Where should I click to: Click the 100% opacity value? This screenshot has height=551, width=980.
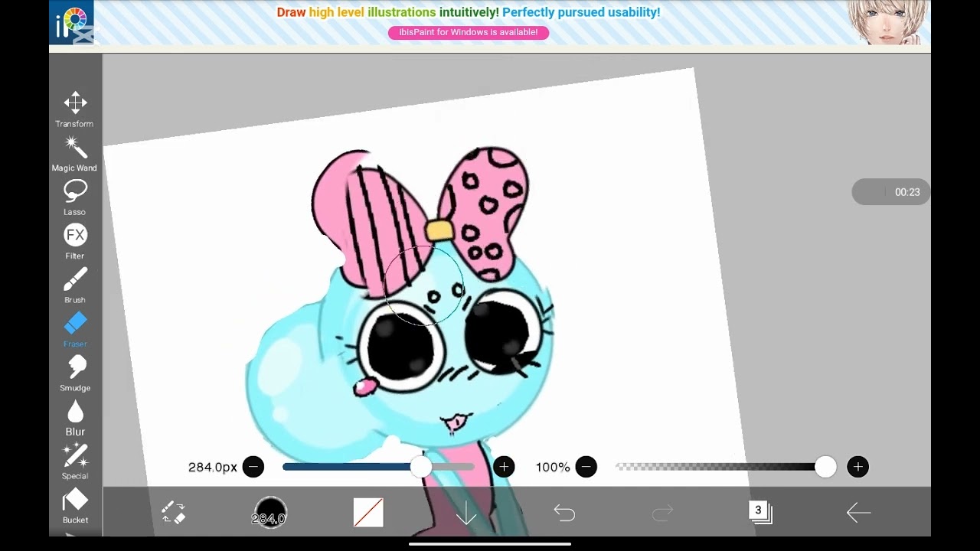point(553,467)
